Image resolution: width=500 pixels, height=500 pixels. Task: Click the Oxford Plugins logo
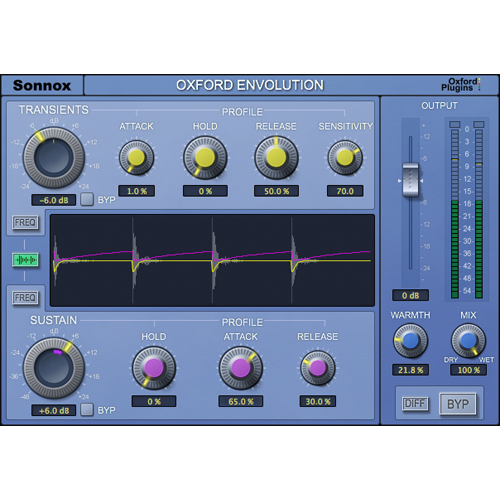(461, 85)
